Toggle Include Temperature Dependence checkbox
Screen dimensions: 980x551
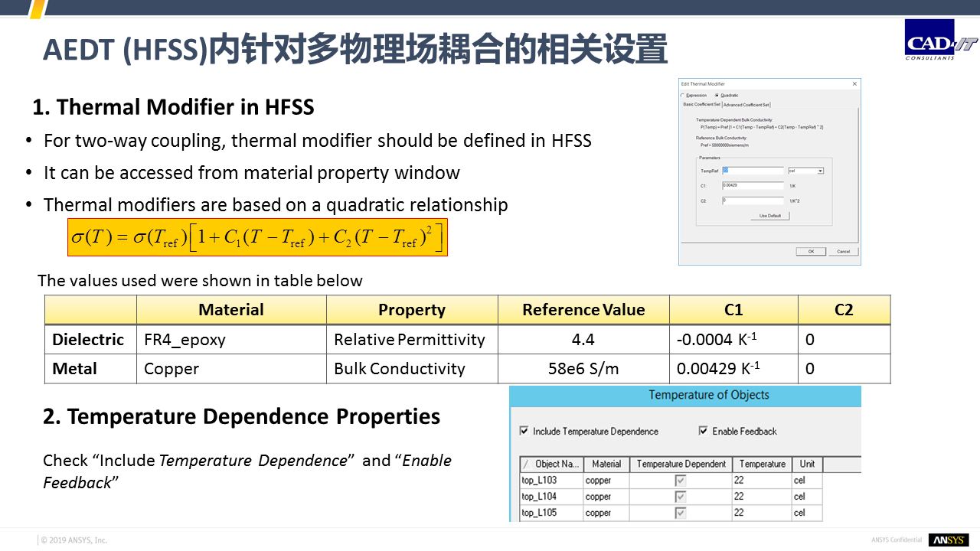pyautogui.click(x=524, y=431)
